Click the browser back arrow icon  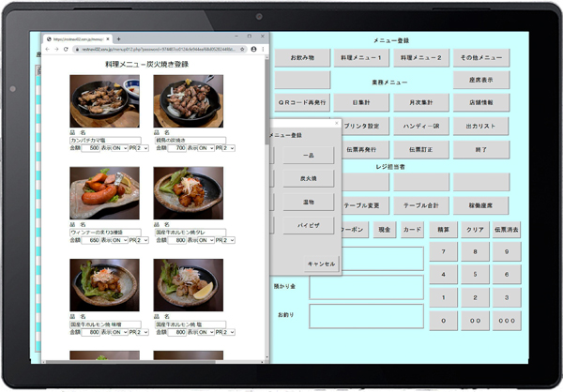(x=48, y=49)
